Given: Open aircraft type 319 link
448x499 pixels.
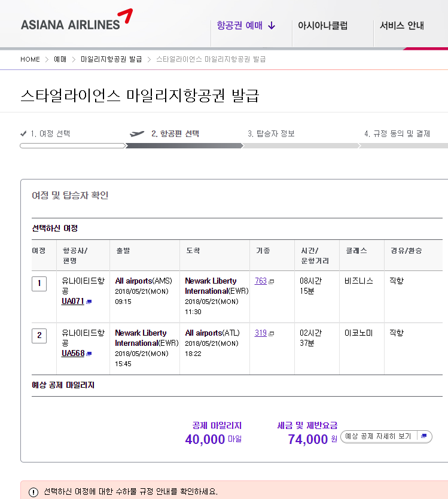Looking at the screenshot, I should [261, 333].
